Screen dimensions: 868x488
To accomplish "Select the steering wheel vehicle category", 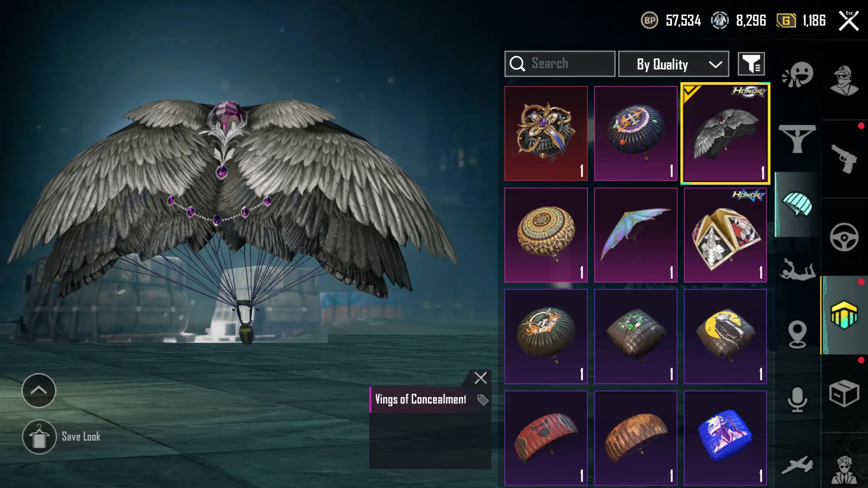I will [x=844, y=237].
